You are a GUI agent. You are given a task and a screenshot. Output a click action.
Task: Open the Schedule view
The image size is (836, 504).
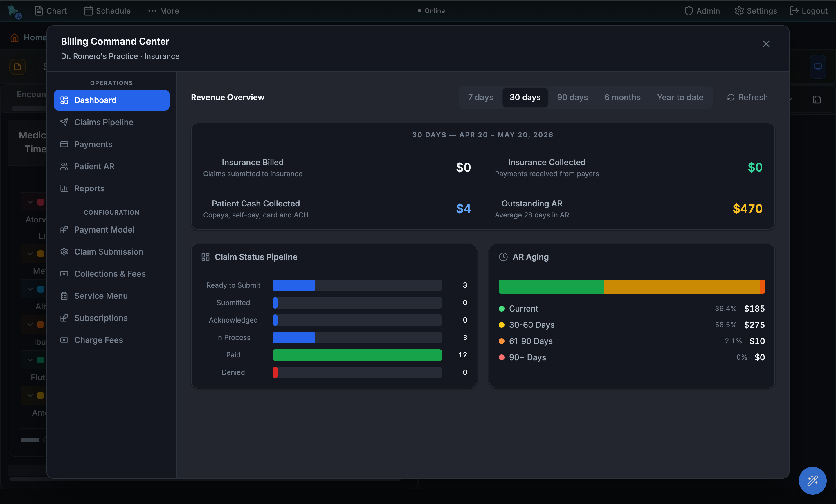click(x=107, y=11)
